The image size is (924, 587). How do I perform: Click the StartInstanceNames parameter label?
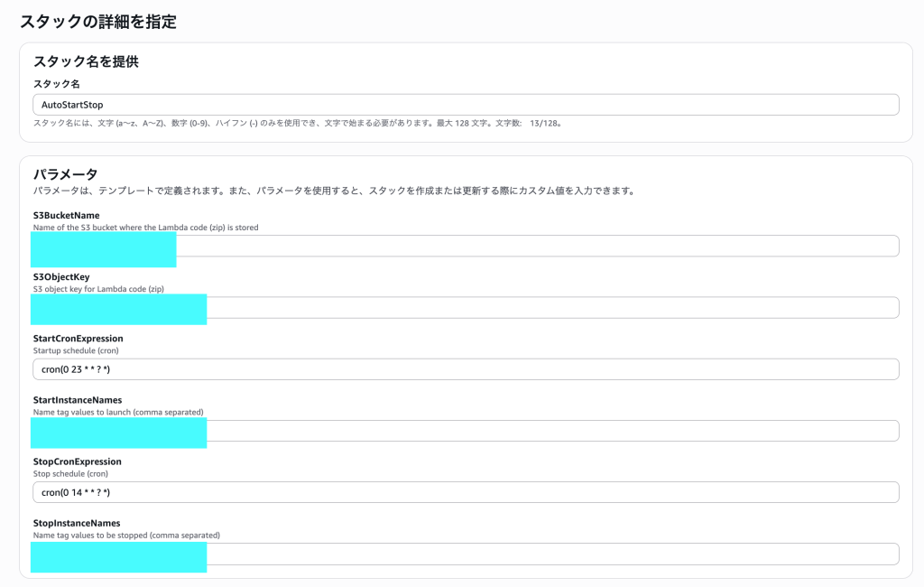77,400
